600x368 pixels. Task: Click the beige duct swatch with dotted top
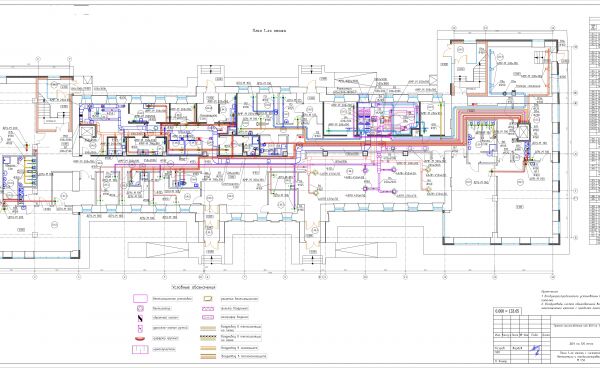pyautogui.click(x=209, y=338)
